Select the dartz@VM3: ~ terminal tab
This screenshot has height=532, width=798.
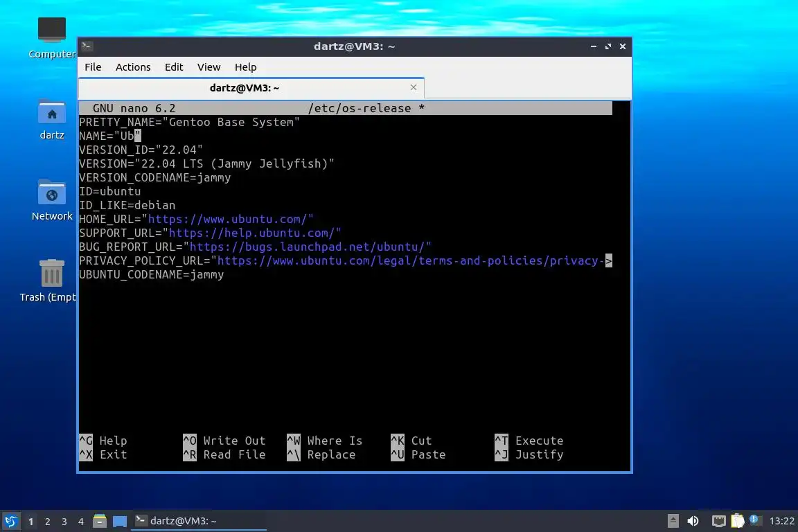(251, 87)
